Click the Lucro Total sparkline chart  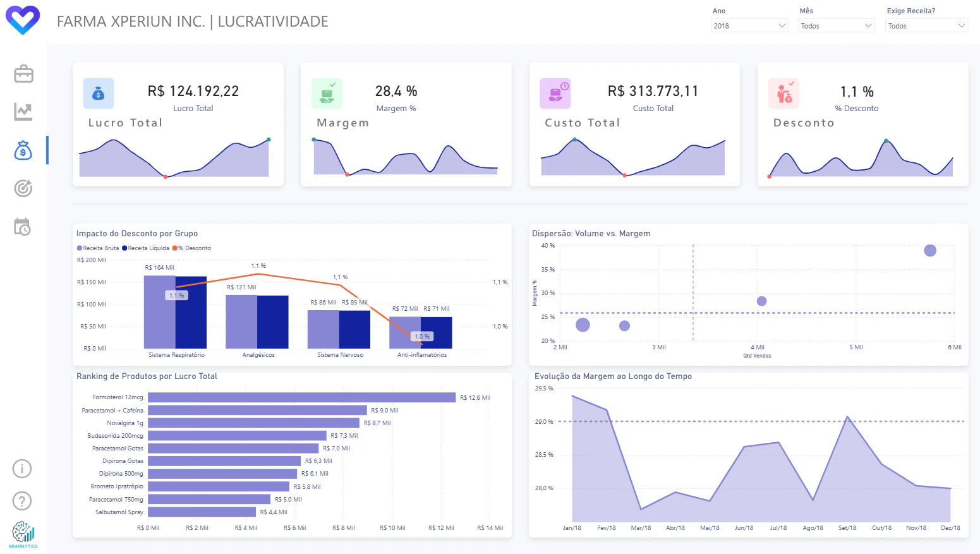click(x=174, y=157)
